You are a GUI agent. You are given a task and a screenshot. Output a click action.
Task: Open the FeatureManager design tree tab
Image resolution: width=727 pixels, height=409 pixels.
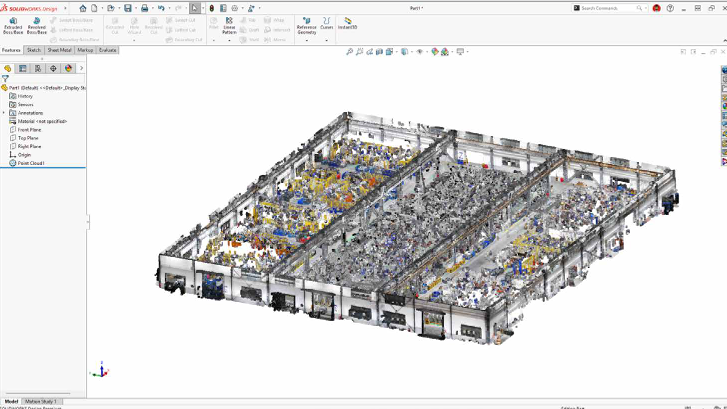(7, 68)
